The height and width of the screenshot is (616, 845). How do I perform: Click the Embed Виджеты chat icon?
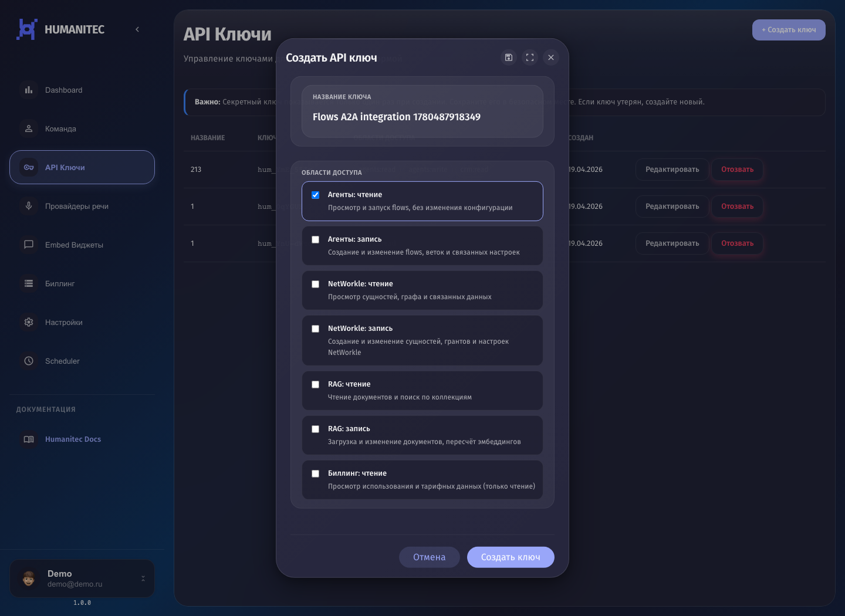point(29,245)
